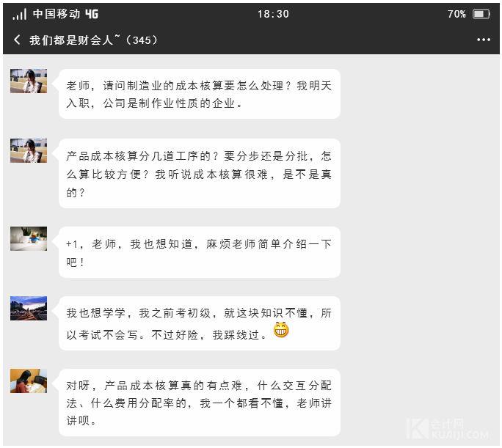The image size is (502, 448).
Task: Open the three-dot chat options menu
Action: point(484,40)
